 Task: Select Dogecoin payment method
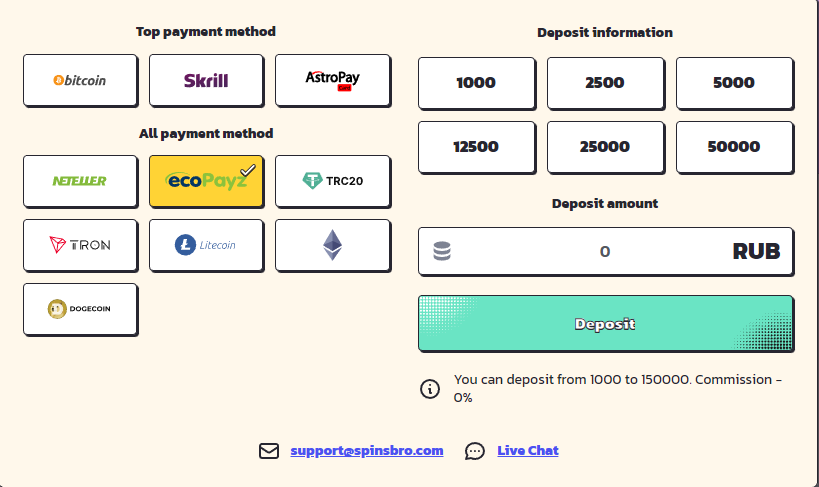(x=80, y=309)
